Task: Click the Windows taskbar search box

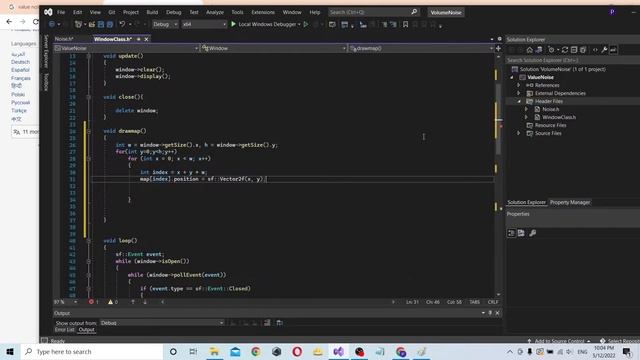Action: 92,351
